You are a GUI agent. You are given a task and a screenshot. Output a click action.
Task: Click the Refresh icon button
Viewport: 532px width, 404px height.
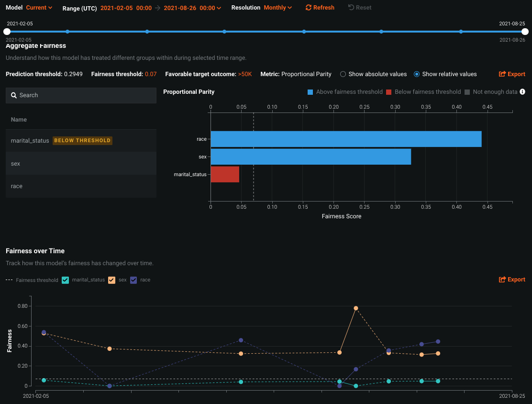click(x=309, y=8)
